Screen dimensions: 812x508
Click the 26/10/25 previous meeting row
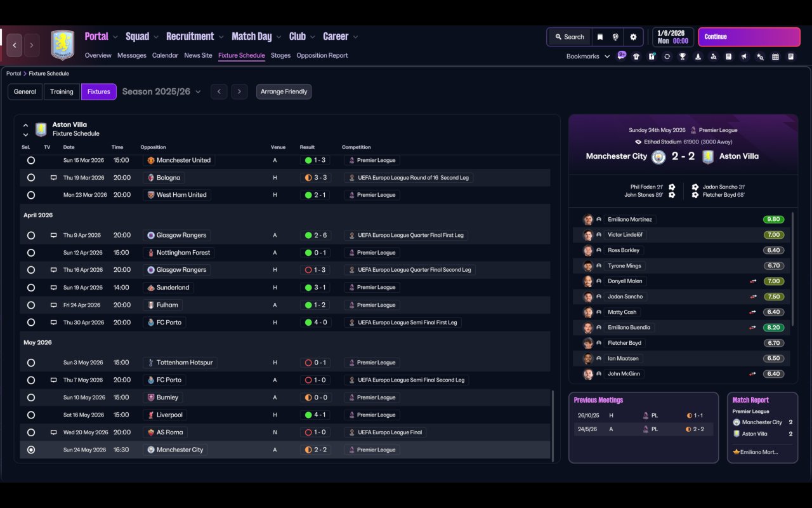click(643, 415)
